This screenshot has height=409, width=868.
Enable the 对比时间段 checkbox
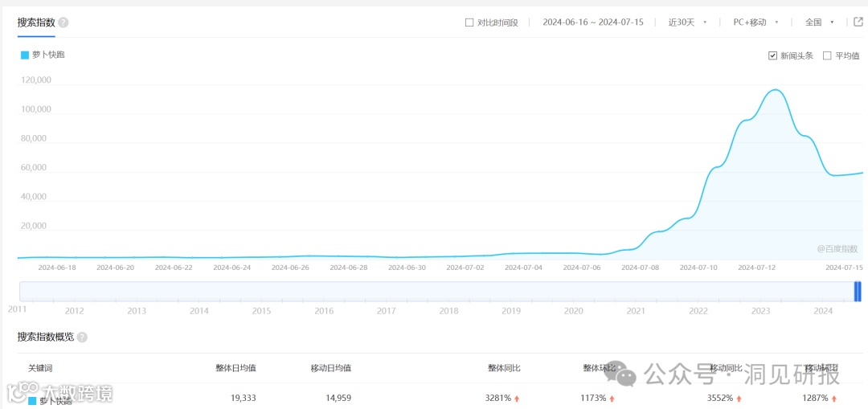point(469,22)
